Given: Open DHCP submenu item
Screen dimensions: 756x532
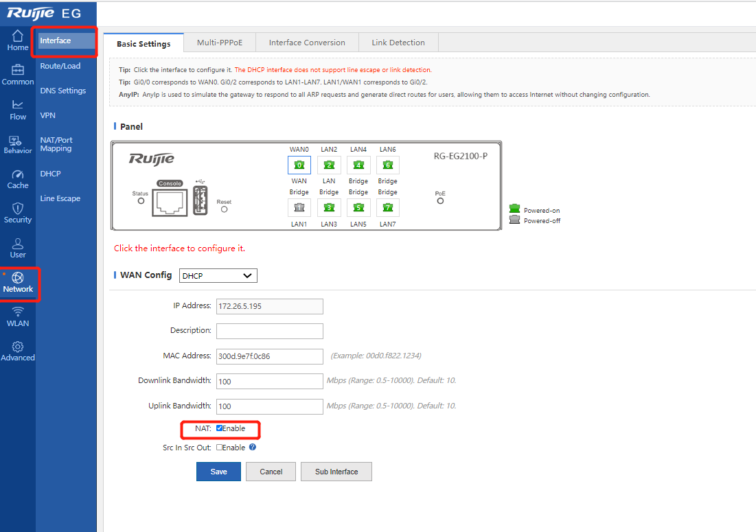Looking at the screenshot, I should (x=51, y=174).
